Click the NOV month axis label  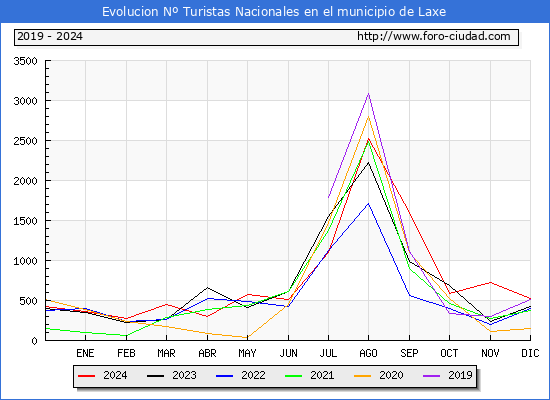point(490,353)
